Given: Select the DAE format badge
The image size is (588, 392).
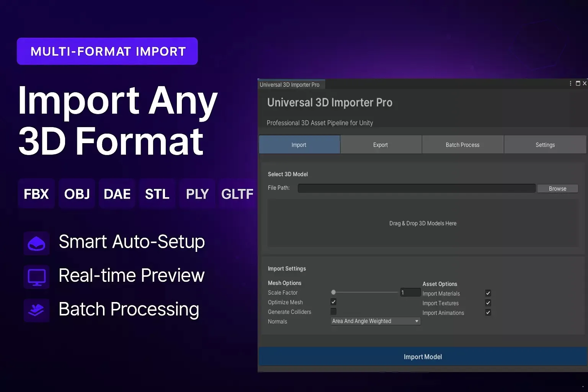Looking at the screenshot, I should [117, 194].
